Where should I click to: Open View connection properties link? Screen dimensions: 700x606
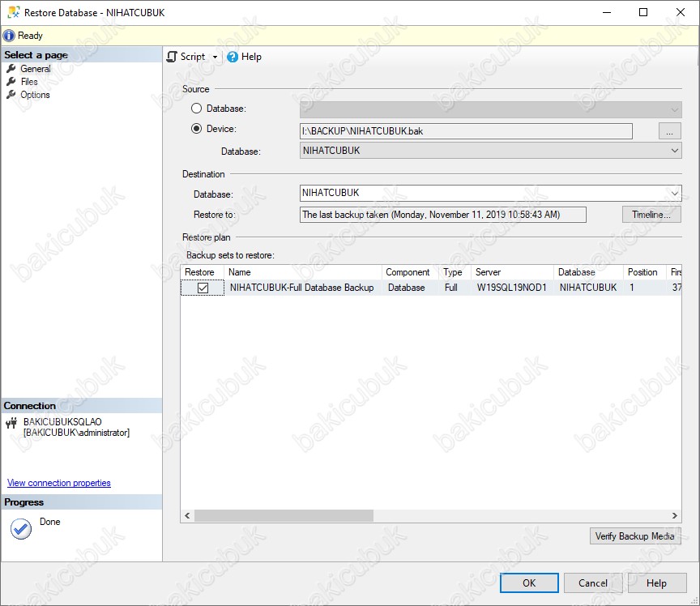point(59,483)
